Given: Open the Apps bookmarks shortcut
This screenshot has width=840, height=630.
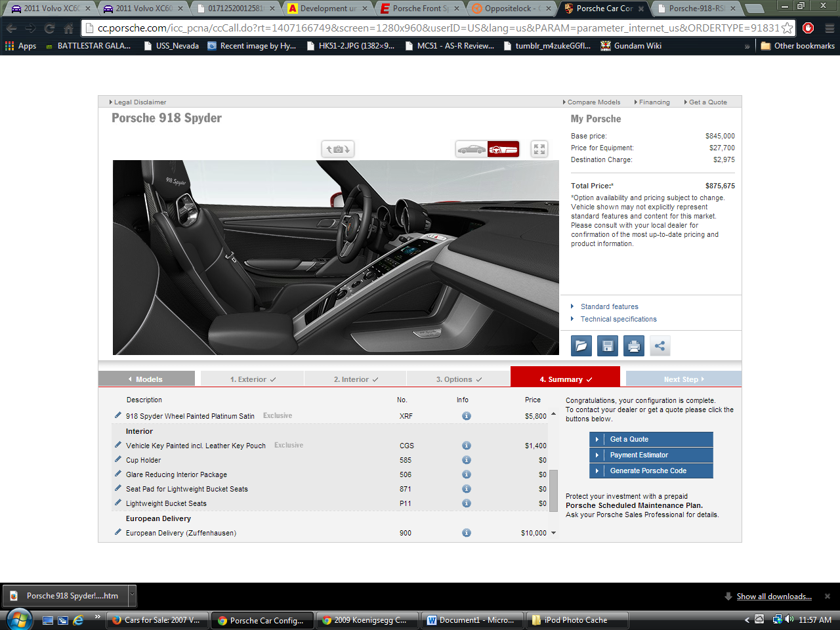Looking at the screenshot, I should coord(20,46).
